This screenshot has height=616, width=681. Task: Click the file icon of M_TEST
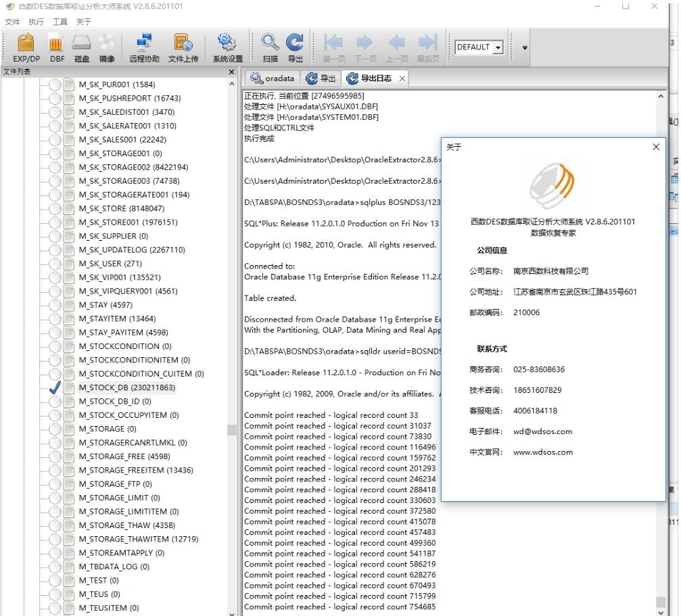tap(68, 580)
